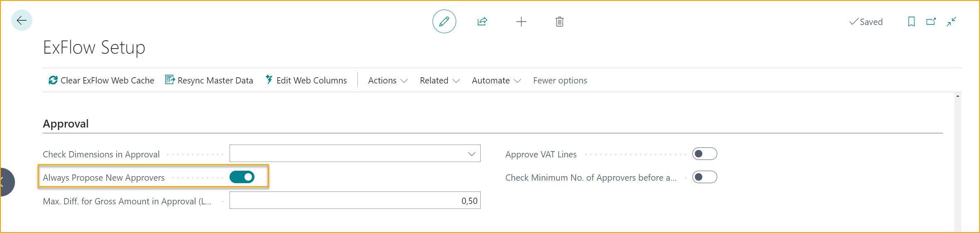Click Check Dimensions in Approval label

[x=101, y=155]
